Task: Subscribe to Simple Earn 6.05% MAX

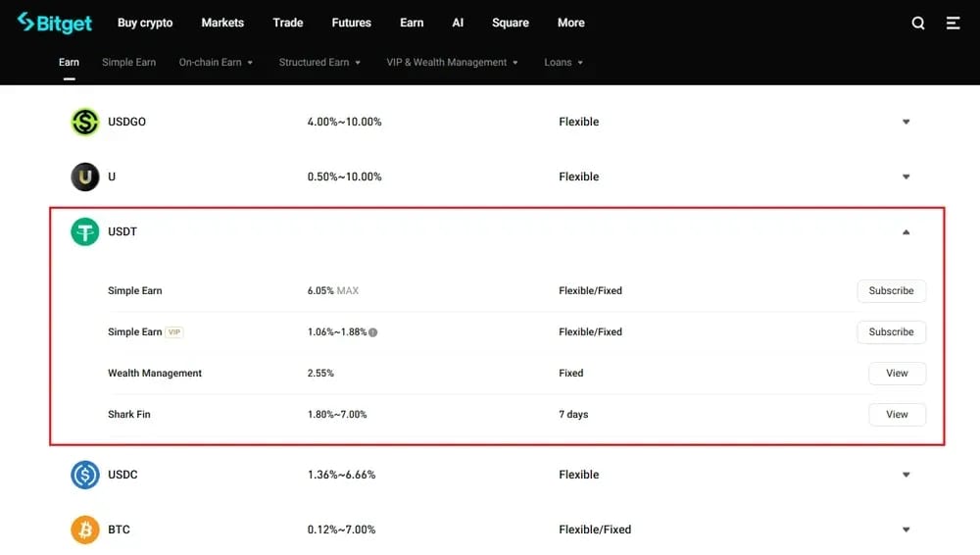Action: coord(891,291)
